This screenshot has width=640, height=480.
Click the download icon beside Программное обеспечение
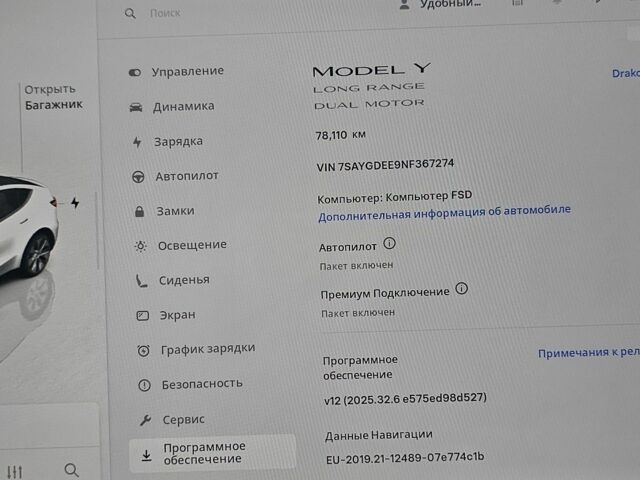(147, 456)
